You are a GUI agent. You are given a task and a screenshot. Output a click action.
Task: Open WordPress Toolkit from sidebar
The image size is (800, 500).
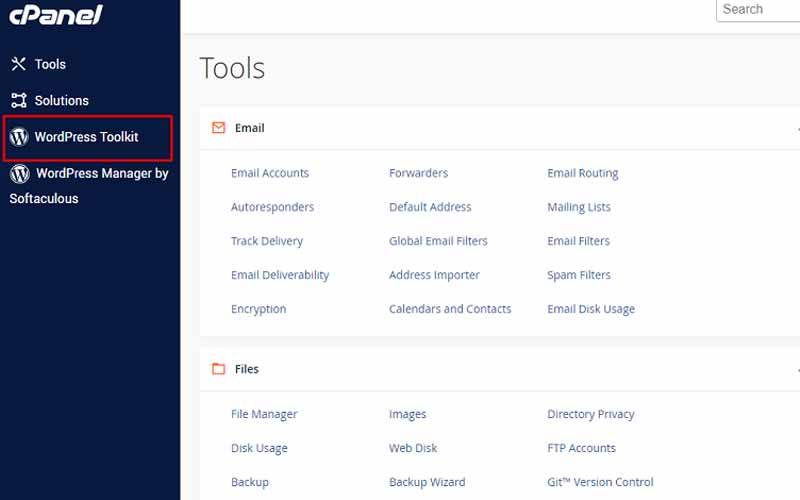coord(88,138)
